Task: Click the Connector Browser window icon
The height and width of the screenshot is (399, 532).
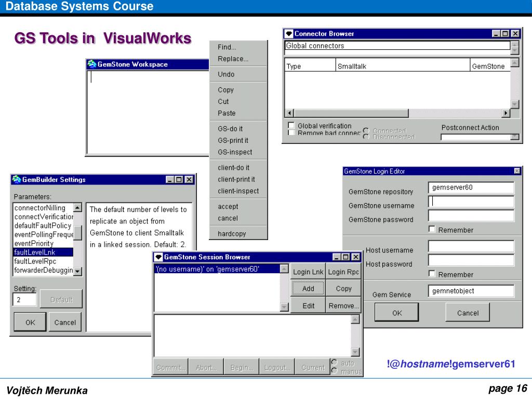Action: click(x=289, y=34)
